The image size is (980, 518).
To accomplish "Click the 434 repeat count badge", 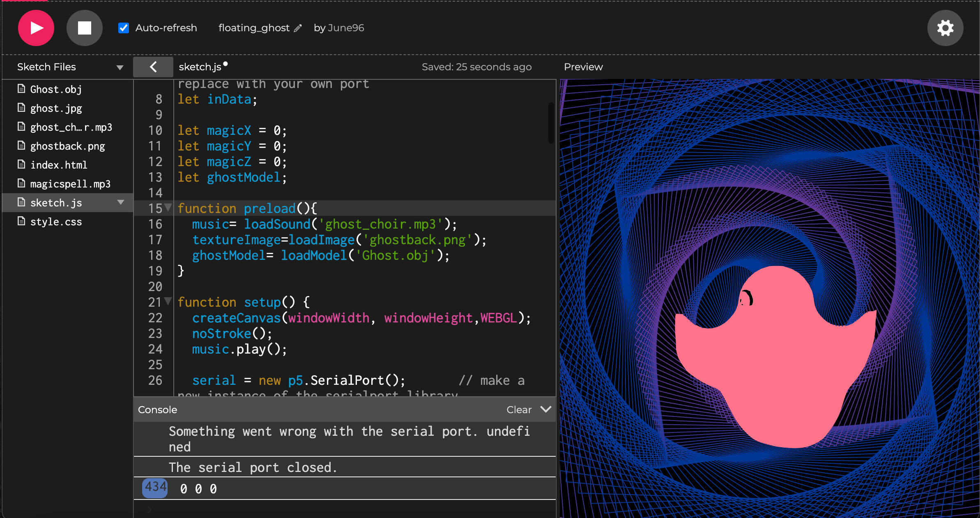I will coord(155,488).
